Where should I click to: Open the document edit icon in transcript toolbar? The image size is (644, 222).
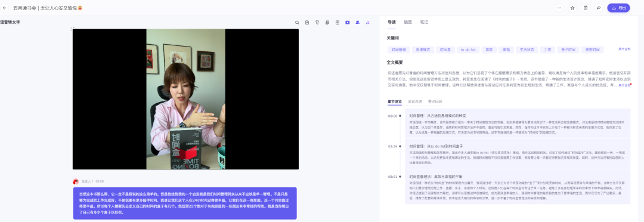click(307, 23)
